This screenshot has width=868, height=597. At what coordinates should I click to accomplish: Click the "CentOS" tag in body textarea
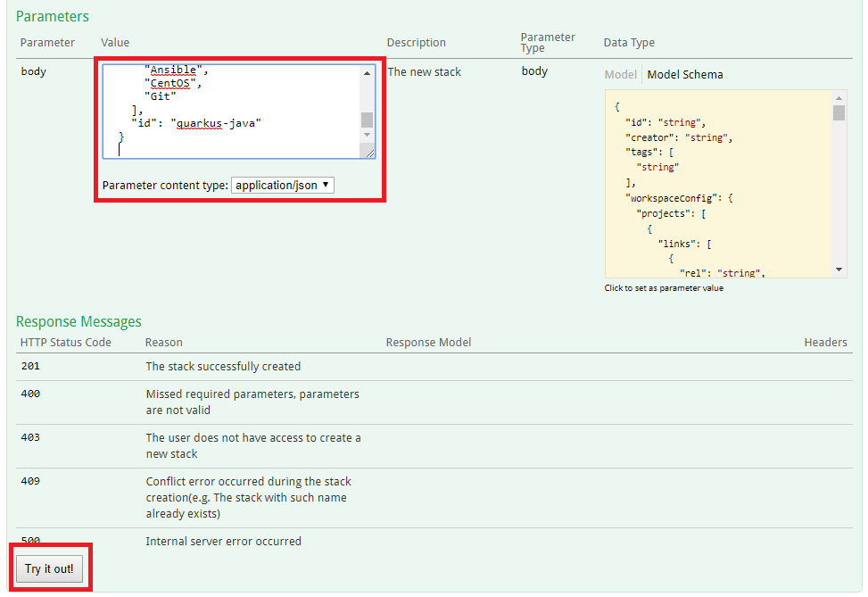point(169,84)
